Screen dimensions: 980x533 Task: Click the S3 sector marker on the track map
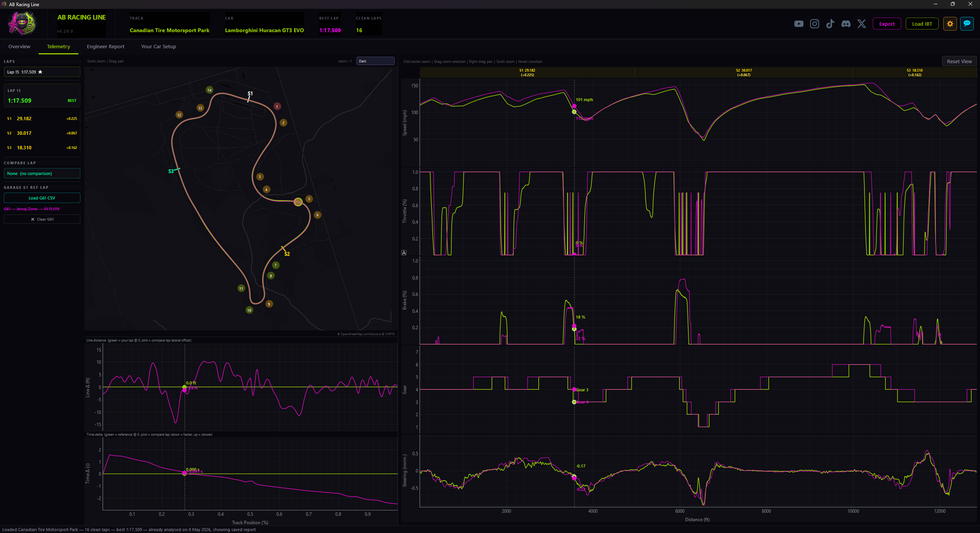[x=171, y=171]
